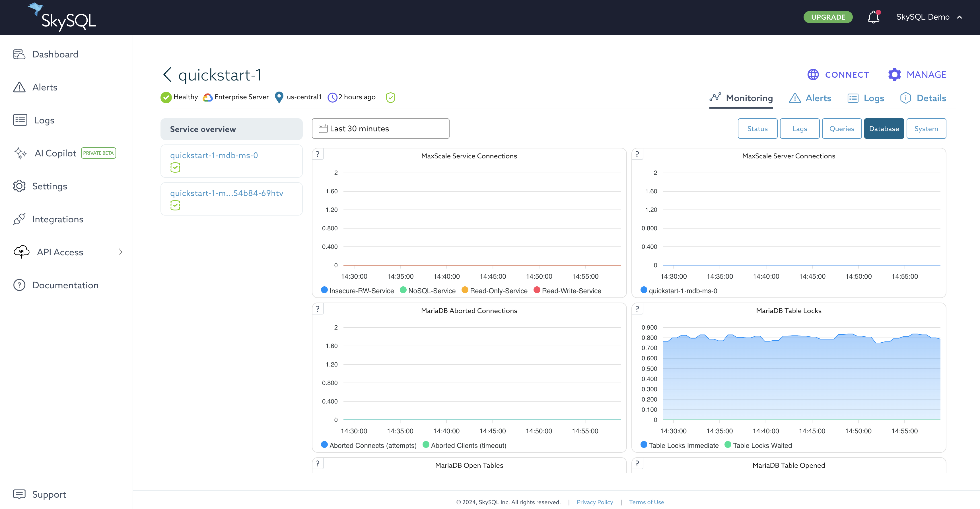
Task: Toggle Aborted Connects (attempts) legend series
Action: 369,445
